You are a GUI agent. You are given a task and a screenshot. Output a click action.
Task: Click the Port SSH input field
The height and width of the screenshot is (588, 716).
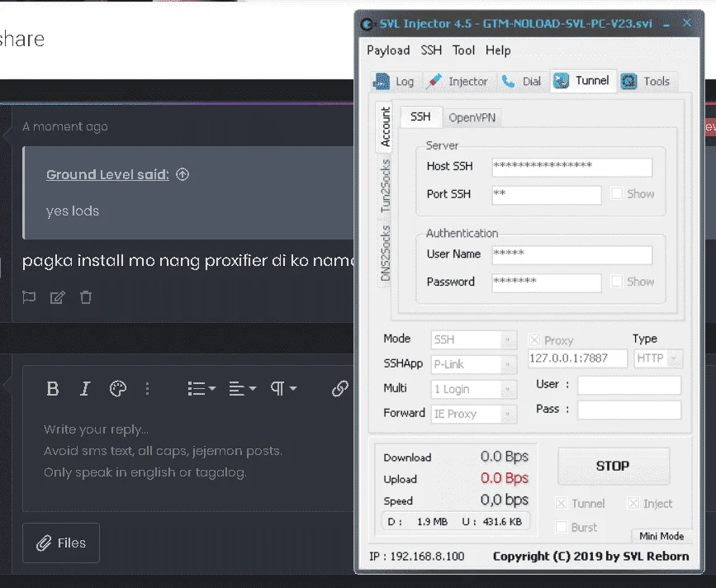pos(546,195)
